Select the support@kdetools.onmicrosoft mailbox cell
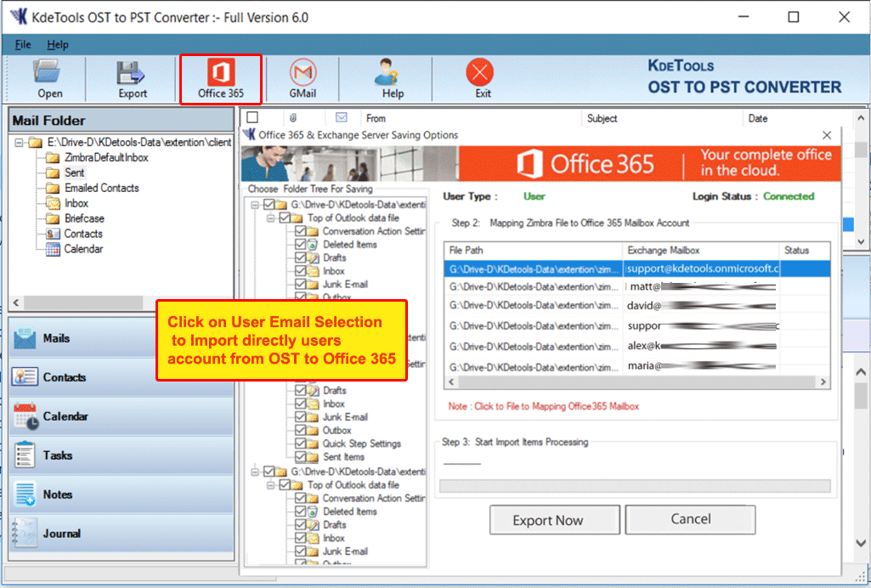871x588 pixels. pos(701,269)
